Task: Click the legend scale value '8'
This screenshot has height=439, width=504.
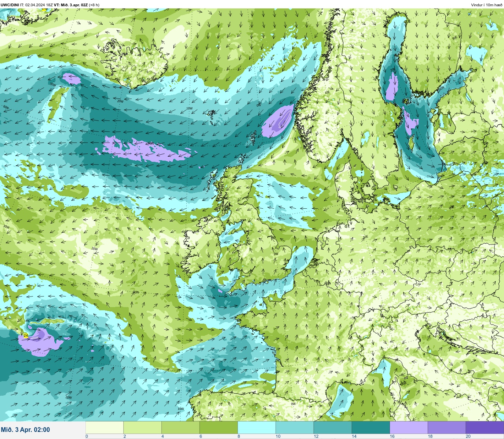Action: point(239,436)
